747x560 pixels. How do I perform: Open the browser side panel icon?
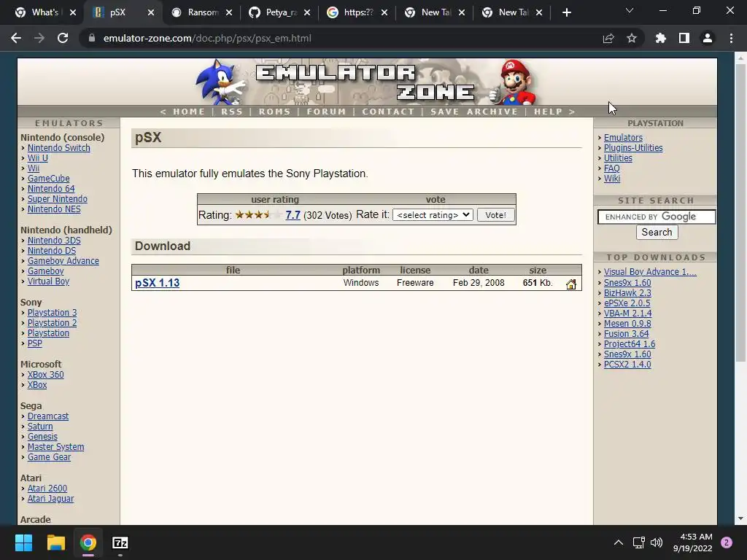(684, 38)
